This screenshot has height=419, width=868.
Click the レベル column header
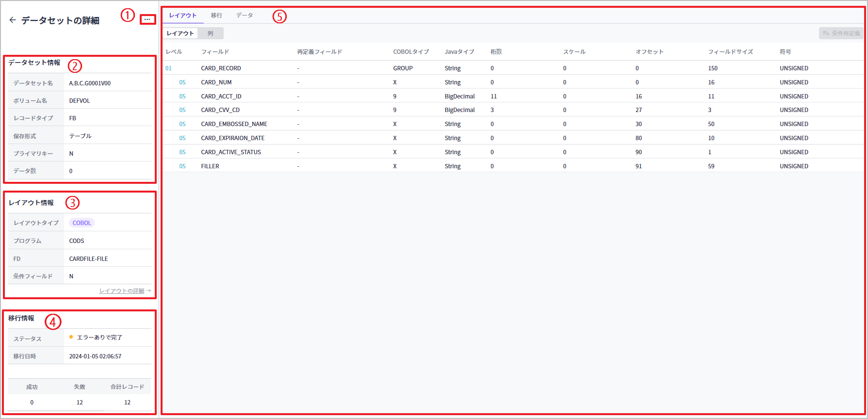point(174,52)
